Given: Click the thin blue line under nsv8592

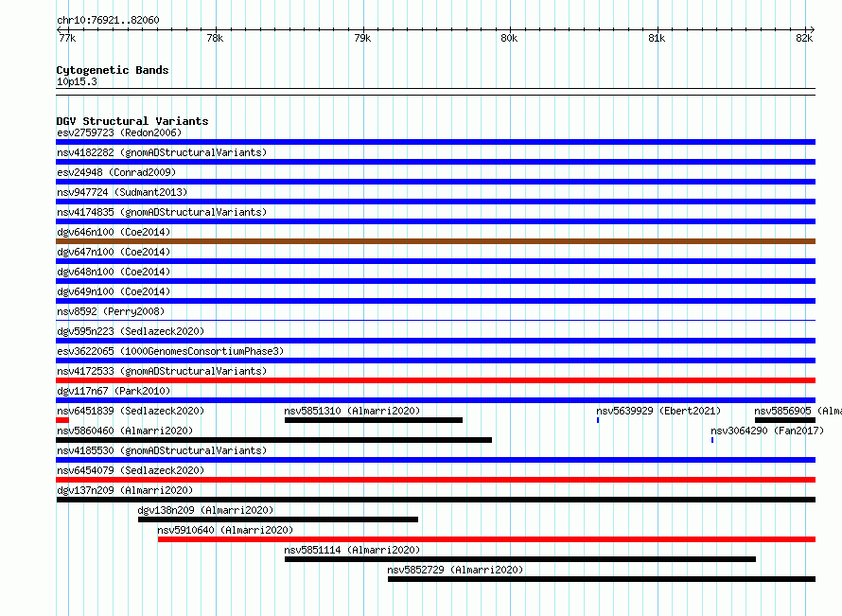Looking at the screenshot, I should click(x=435, y=321).
